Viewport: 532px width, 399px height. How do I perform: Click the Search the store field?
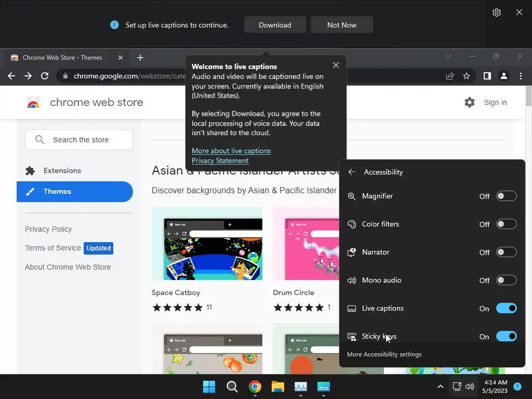[79, 140]
